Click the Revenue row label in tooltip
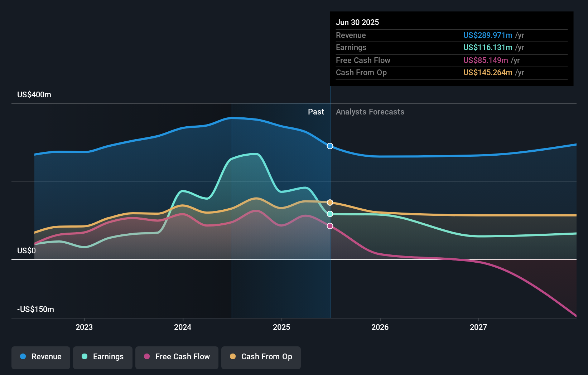 351,35
